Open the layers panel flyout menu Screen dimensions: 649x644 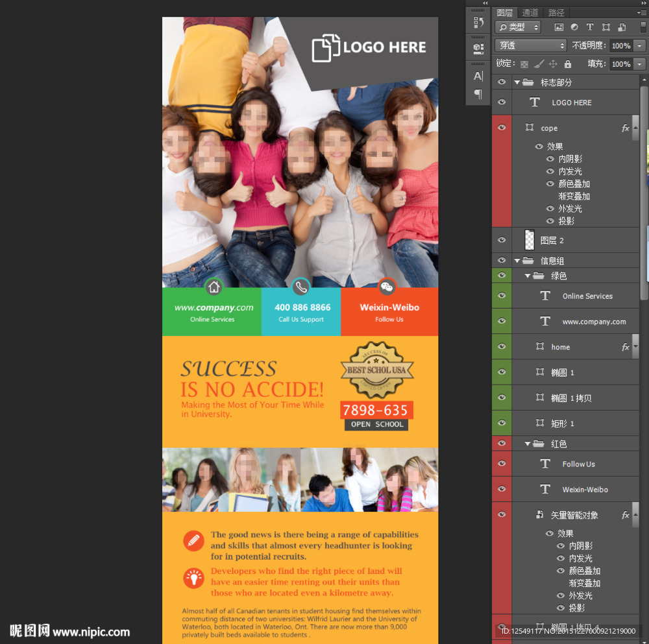(642, 13)
